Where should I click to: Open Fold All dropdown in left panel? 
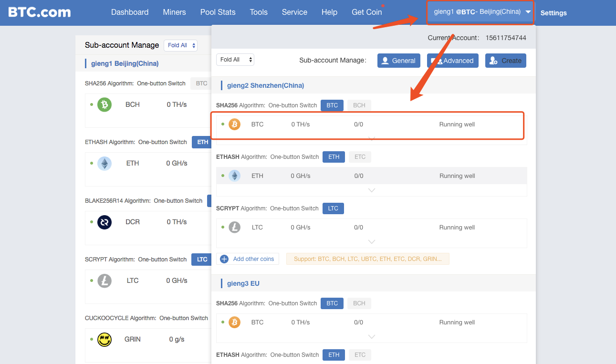click(180, 45)
